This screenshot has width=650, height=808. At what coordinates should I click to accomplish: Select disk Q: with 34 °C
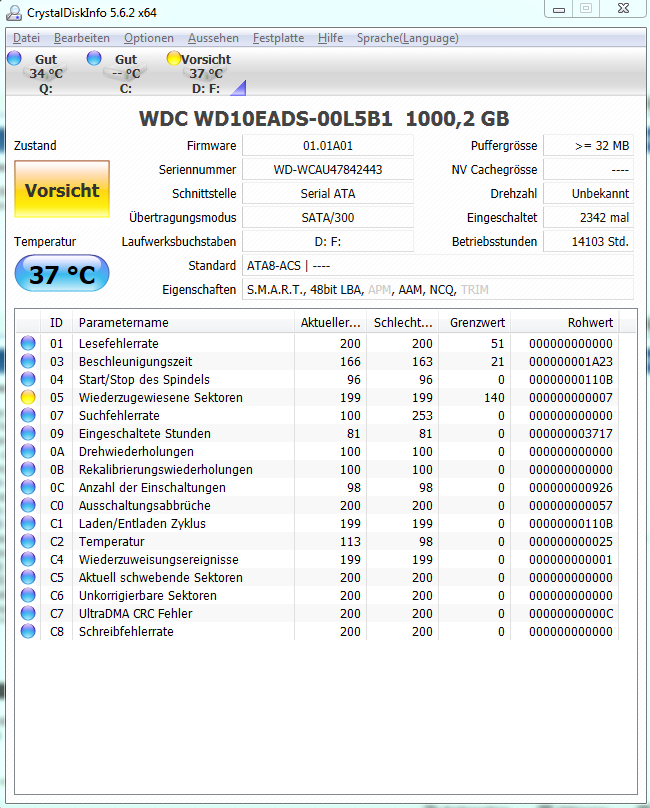[x=45, y=74]
